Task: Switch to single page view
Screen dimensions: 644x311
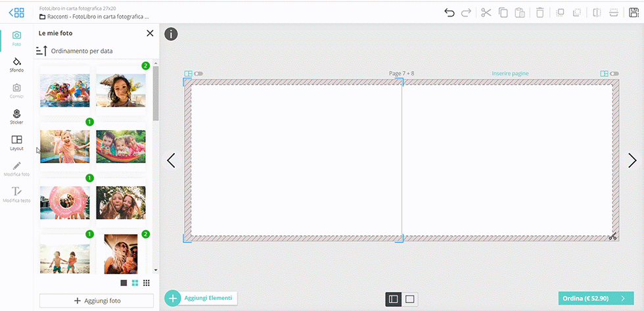Action: (x=410, y=299)
